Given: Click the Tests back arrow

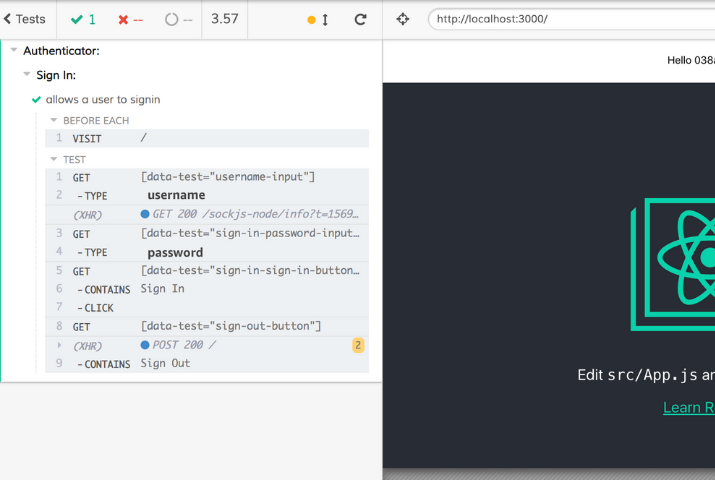Looking at the screenshot, I should (x=8, y=19).
